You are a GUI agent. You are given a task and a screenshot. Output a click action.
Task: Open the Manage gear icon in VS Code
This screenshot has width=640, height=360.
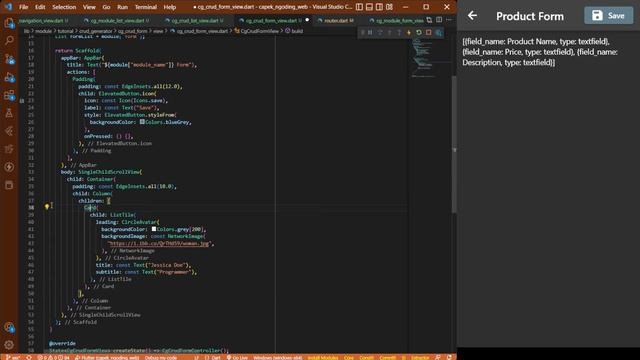(9, 345)
